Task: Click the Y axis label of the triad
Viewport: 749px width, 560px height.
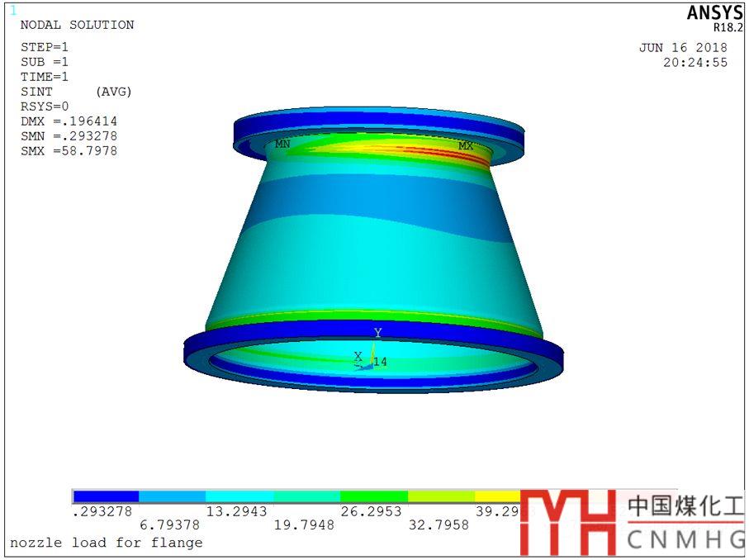Action: click(x=378, y=333)
